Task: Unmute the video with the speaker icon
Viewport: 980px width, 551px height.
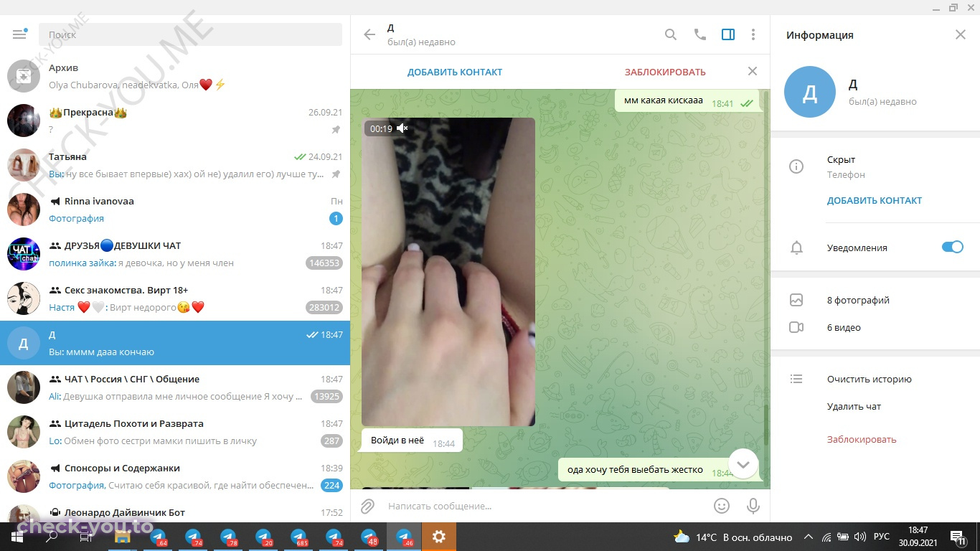Action: pyautogui.click(x=402, y=128)
